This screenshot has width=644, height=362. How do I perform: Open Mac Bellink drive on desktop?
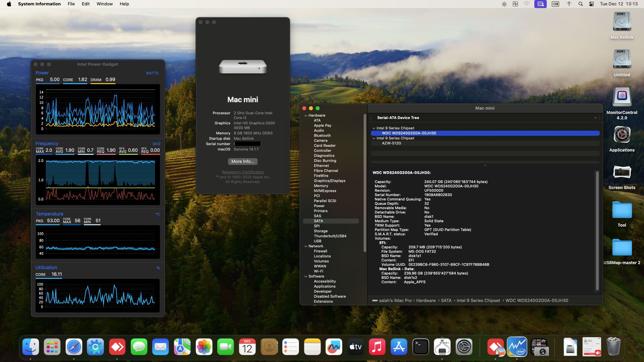point(622,22)
